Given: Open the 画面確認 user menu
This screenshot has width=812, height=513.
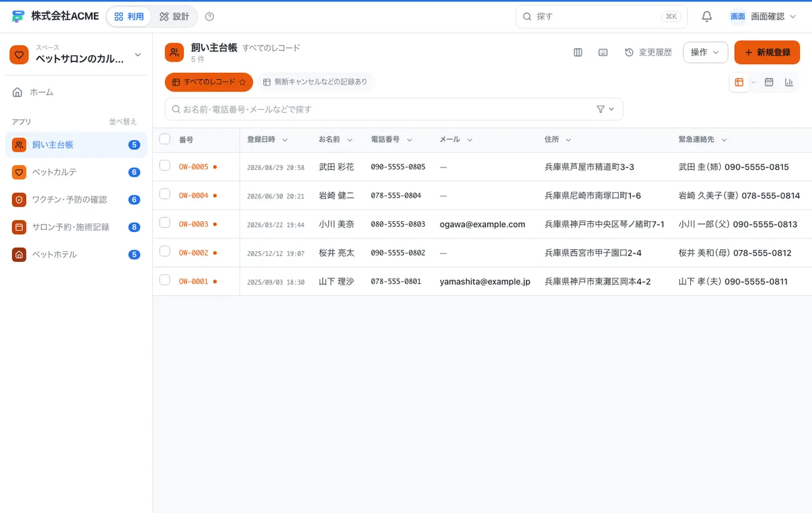Looking at the screenshot, I should click(x=763, y=16).
